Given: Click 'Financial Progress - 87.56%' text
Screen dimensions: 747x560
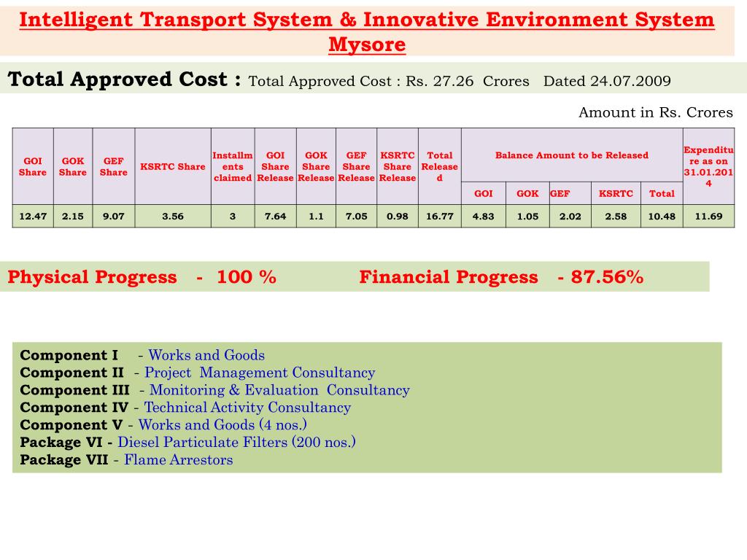Looking at the screenshot, I should click(x=501, y=277).
